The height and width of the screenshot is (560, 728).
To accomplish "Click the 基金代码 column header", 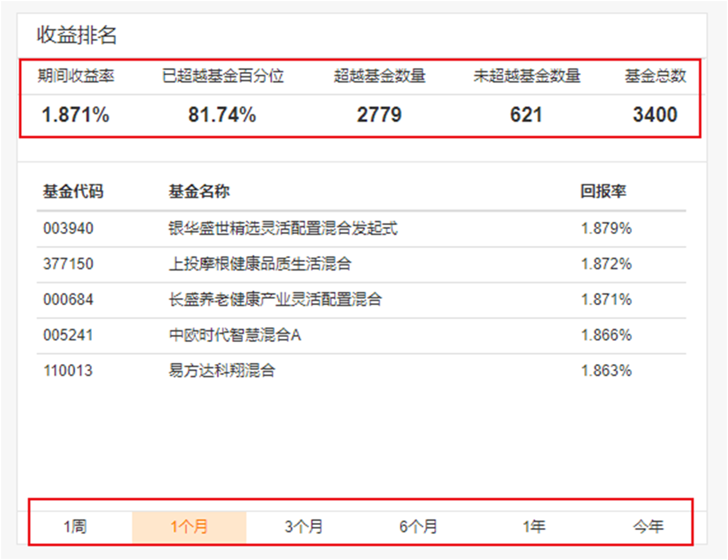I will point(73,191).
